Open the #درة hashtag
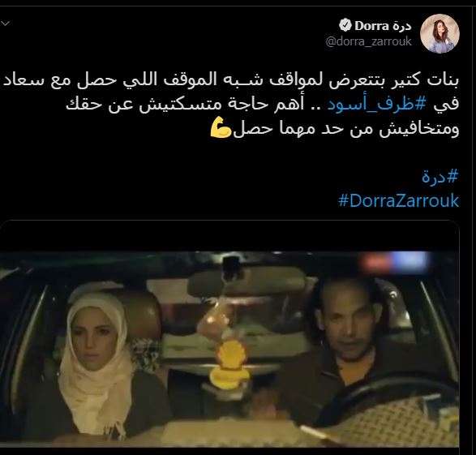 pos(440,177)
